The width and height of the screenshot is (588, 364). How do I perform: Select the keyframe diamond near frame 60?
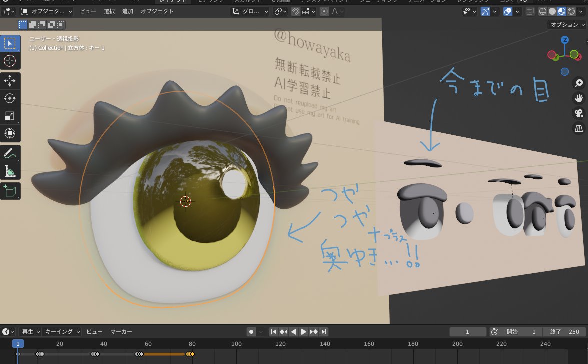[141, 354]
